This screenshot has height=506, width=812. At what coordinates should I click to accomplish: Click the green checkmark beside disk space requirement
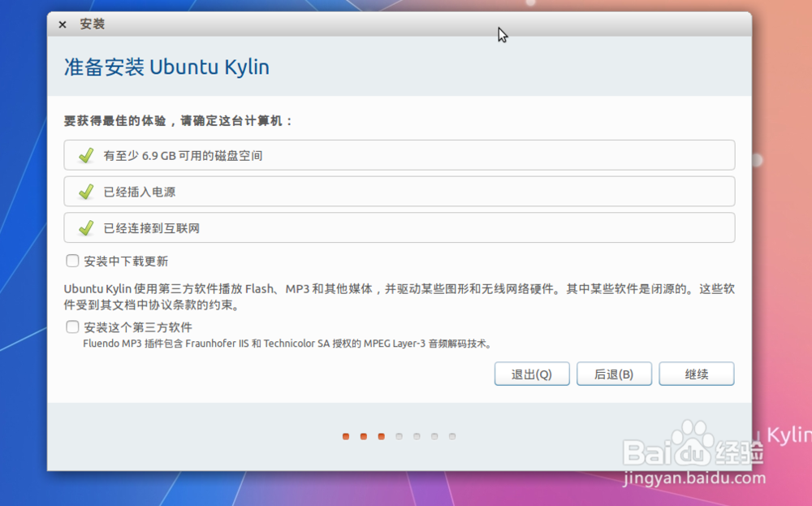point(84,154)
